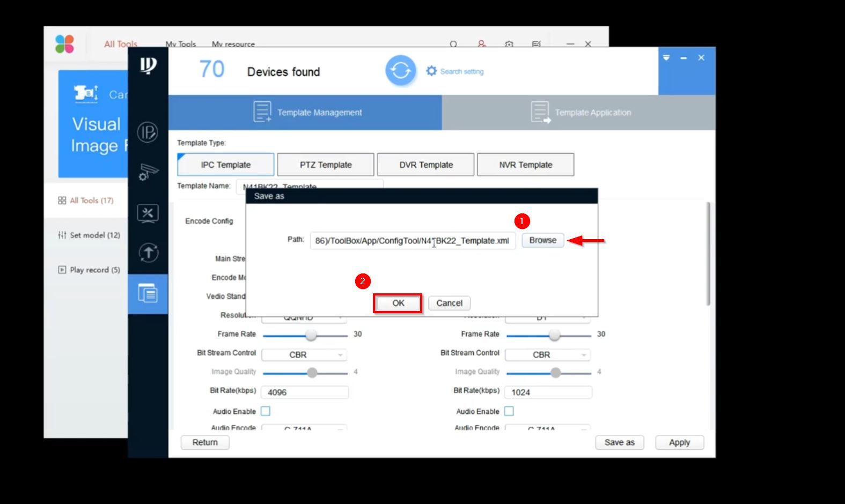The height and width of the screenshot is (504, 845).
Task: Click the ConfigTool dropdown menu arrow icon
Action: coord(666,57)
